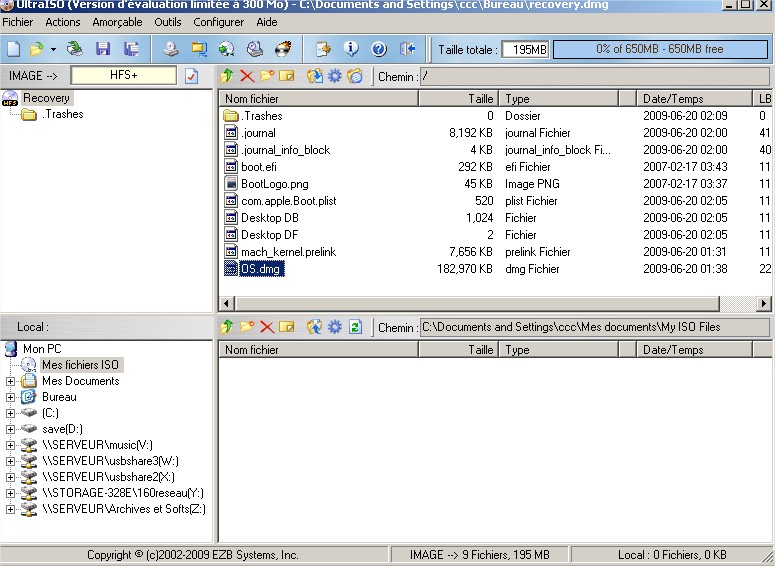Image resolution: width=775 pixels, height=566 pixels.
Task: Click the Local Chemin path field
Action: (x=595, y=327)
